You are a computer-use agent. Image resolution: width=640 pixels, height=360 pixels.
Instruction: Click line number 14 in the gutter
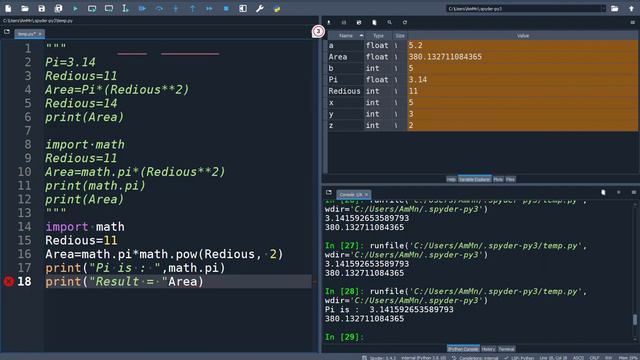24,227
